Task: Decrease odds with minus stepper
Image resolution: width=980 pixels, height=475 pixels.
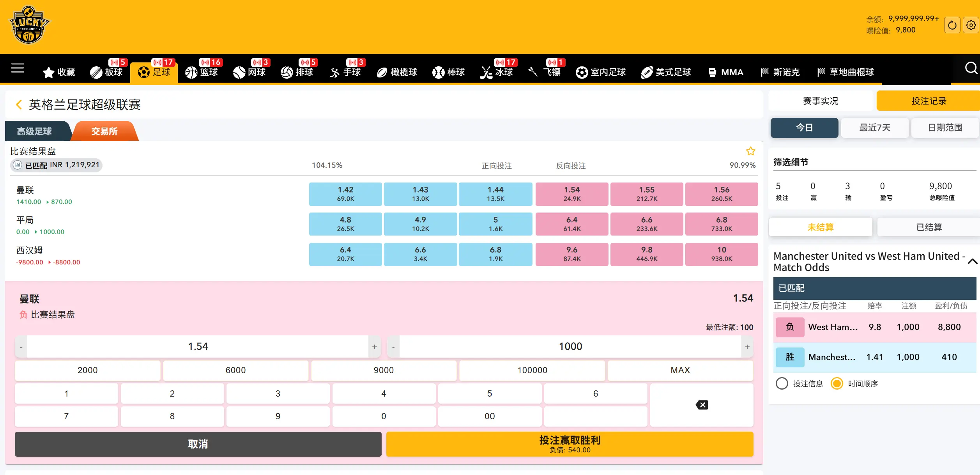Action: [21, 347]
